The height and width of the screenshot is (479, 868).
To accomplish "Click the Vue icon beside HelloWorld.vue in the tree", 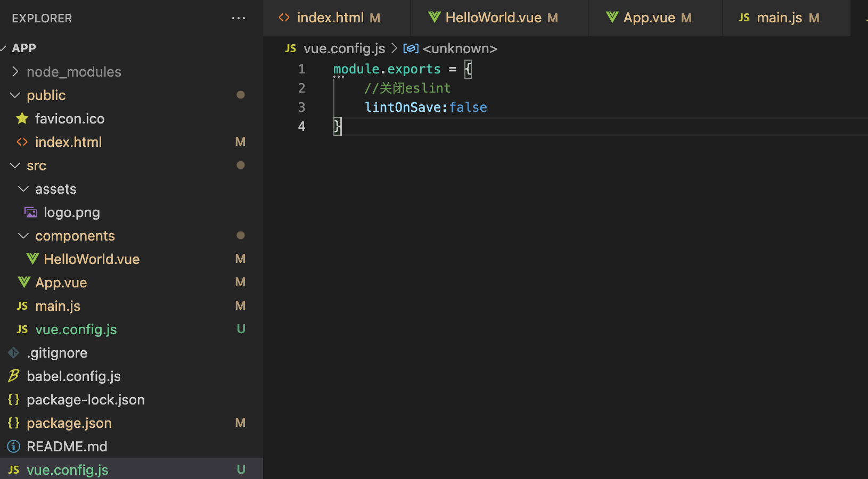I will coord(32,259).
